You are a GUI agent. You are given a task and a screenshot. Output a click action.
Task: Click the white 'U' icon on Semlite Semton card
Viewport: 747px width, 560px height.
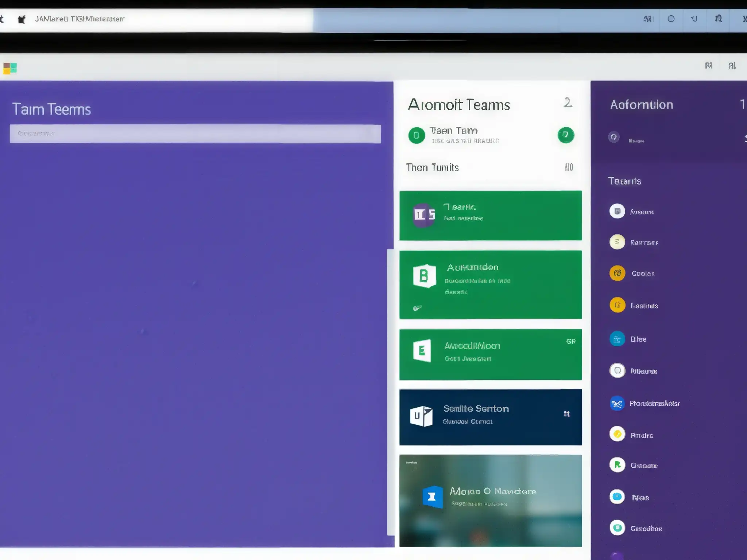(421, 416)
